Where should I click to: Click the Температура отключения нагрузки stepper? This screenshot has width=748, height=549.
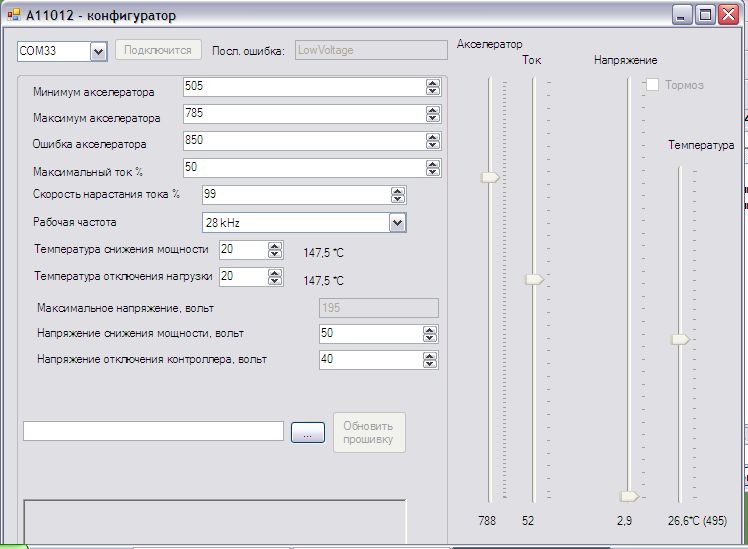274,276
